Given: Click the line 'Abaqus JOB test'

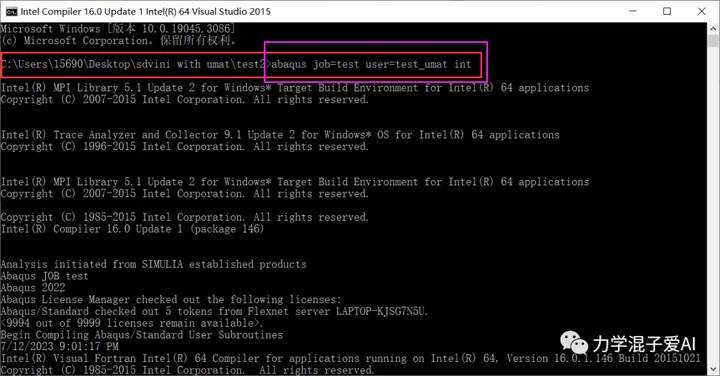Looking at the screenshot, I should click(45, 276).
